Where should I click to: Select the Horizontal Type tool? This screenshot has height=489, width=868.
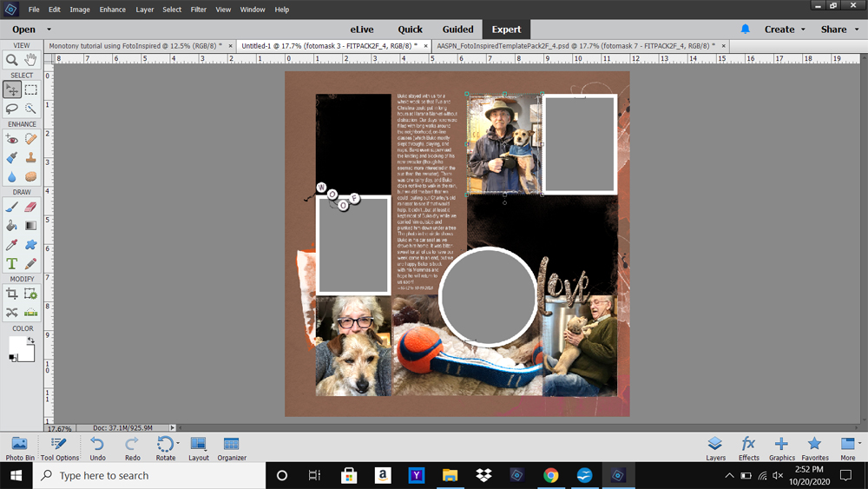pyautogui.click(x=11, y=263)
